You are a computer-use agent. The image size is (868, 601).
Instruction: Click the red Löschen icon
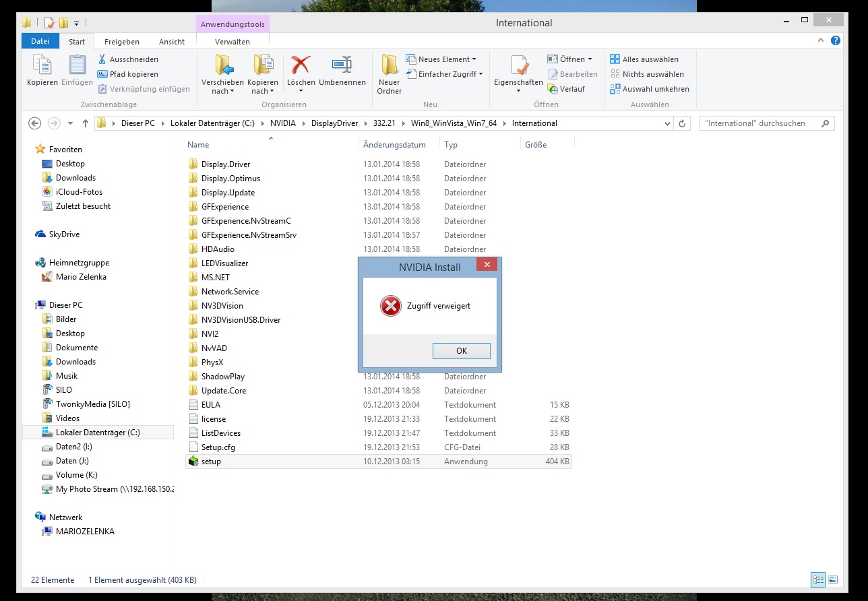(x=301, y=65)
